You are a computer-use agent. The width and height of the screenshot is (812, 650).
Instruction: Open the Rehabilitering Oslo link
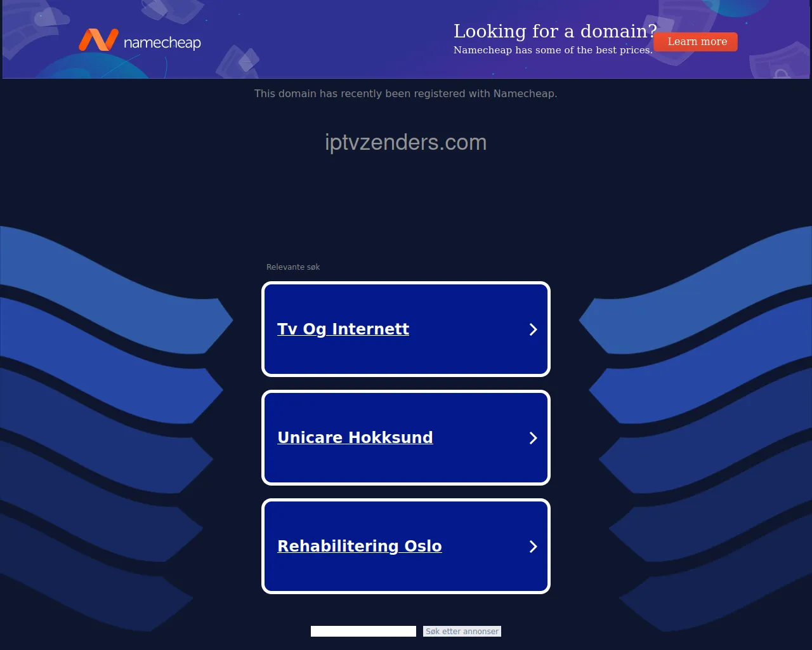[360, 546]
